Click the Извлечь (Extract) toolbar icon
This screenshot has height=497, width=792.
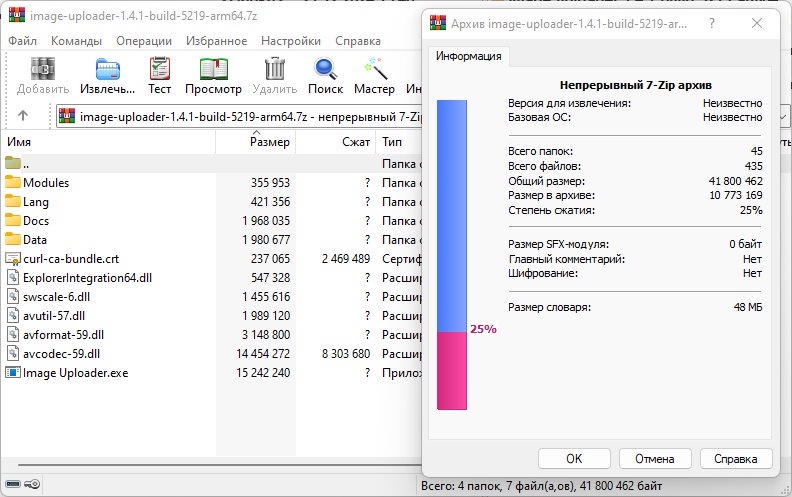coord(108,69)
